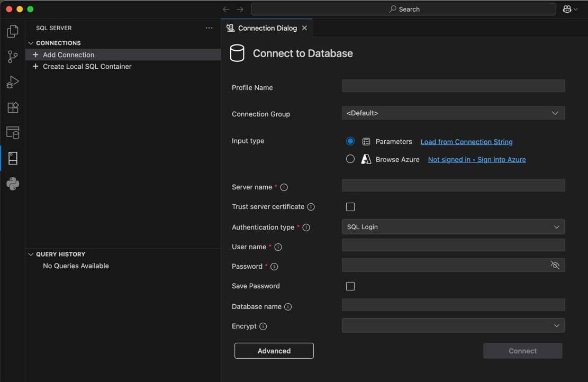Focus the Profile Name input field
The width and height of the screenshot is (588, 382).
(x=453, y=86)
